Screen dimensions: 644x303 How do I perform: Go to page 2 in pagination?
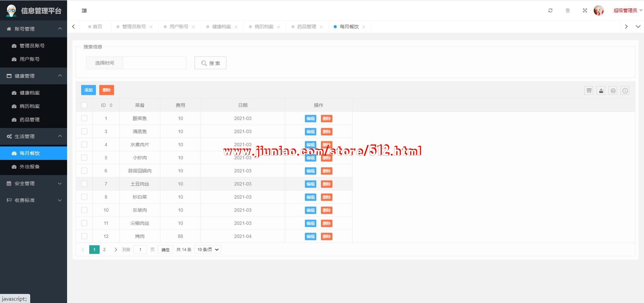pyautogui.click(x=104, y=250)
